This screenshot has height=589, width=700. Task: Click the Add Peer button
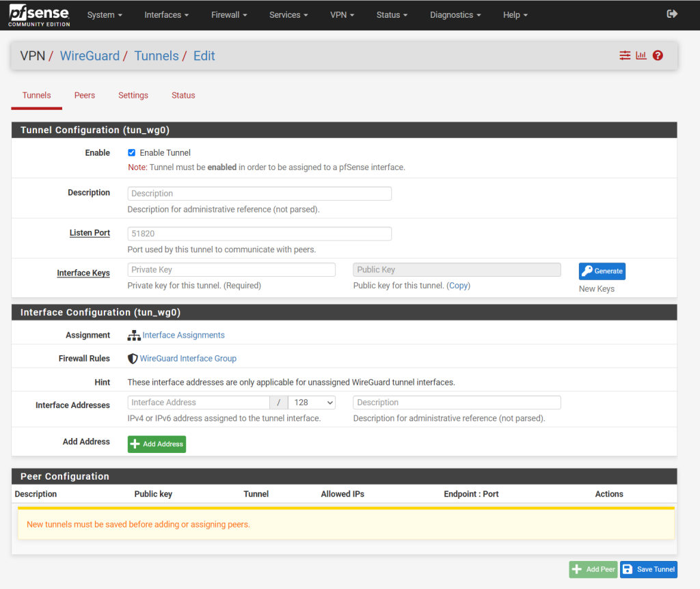coord(593,569)
